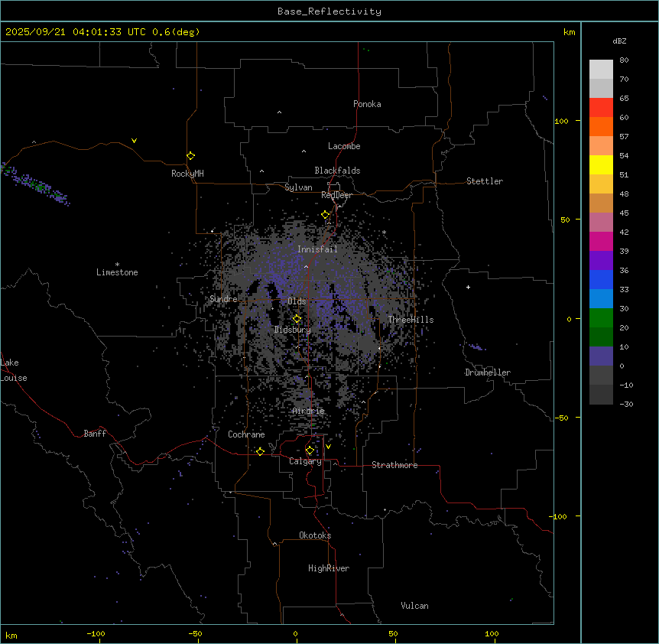659x644 pixels.
Task: Select the red swatch in dBZ legend
Action: pyautogui.click(x=601, y=107)
